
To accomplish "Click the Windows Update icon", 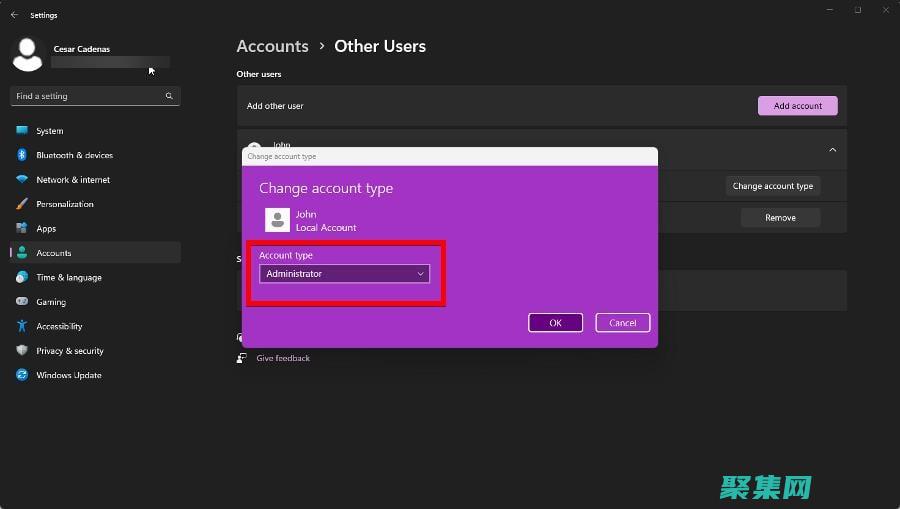I will pyautogui.click(x=22, y=375).
